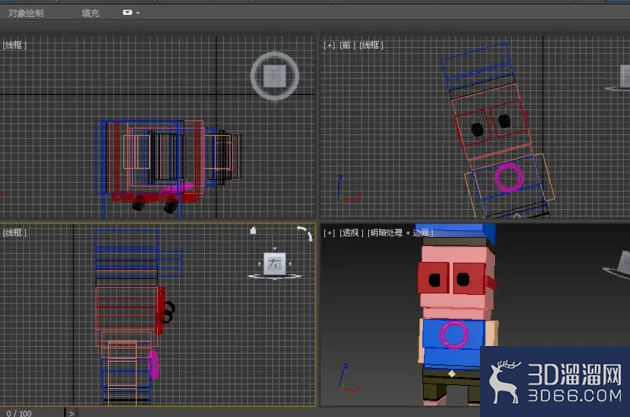Click the time slider next-frame arrow
Image resolution: width=630 pixels, height=417 pixels.
tap(71, 413)
